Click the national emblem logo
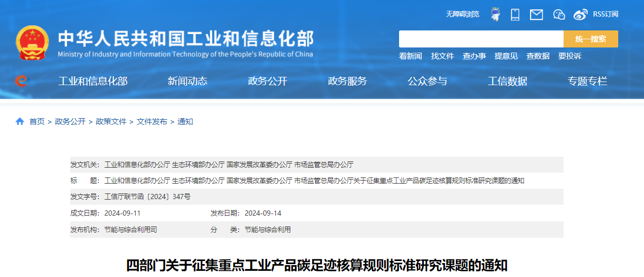Image resolution: width=644 pixels, height=277 pixels. point(32,43)
